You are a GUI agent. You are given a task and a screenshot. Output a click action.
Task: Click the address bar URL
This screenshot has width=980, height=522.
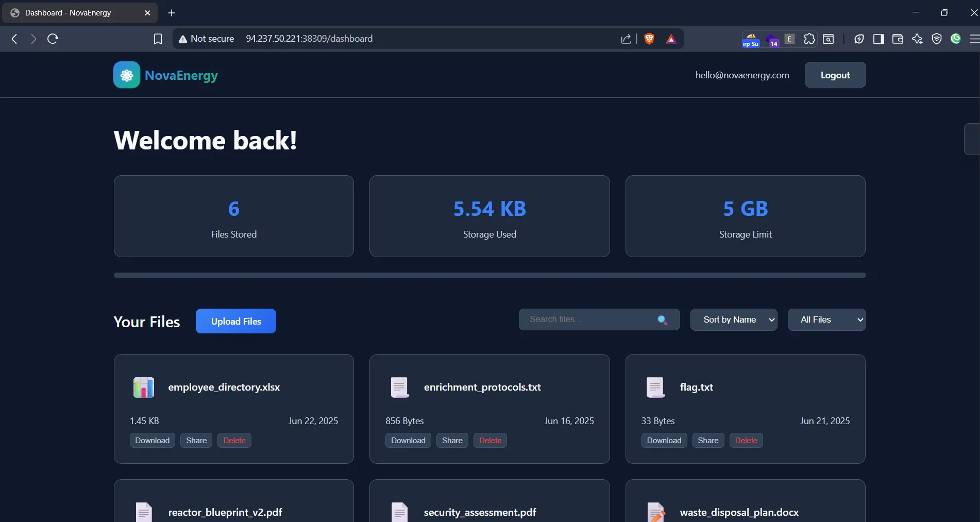[x=309, y=39]
